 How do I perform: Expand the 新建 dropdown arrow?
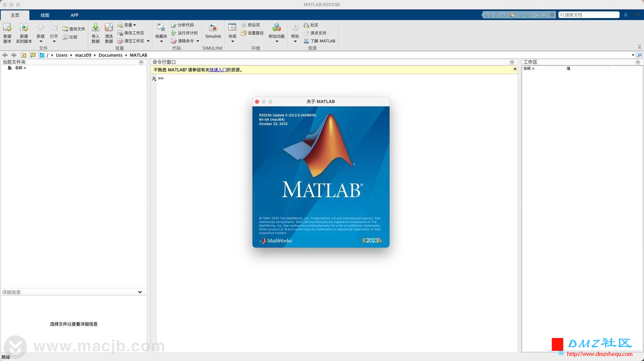(x=41, y=42)
